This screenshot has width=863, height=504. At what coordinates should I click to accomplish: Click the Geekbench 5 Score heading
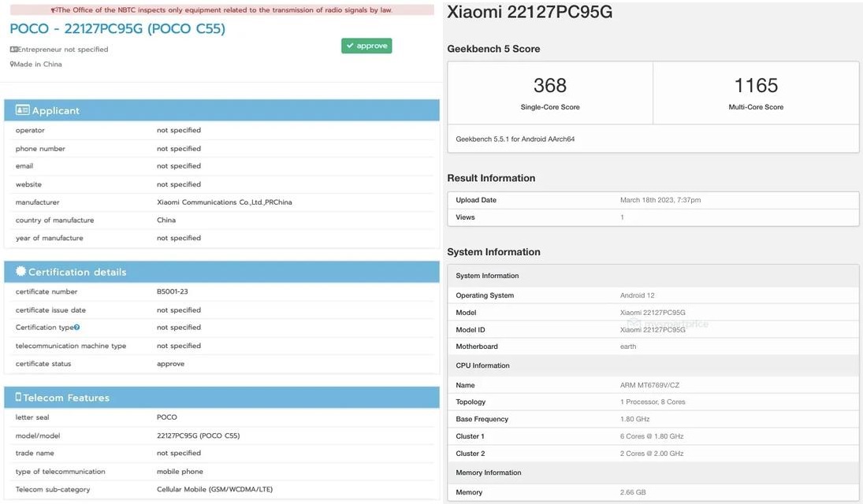coord(493,49)
